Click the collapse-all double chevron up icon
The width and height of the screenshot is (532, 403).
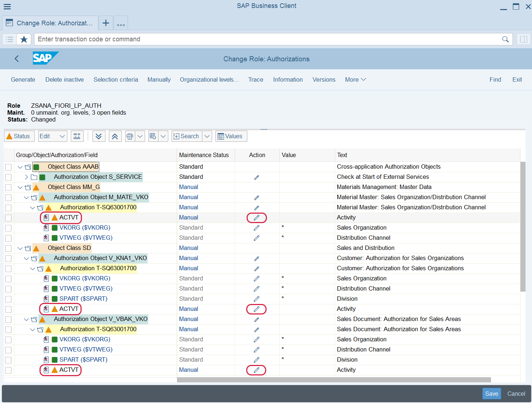(115, 136)
